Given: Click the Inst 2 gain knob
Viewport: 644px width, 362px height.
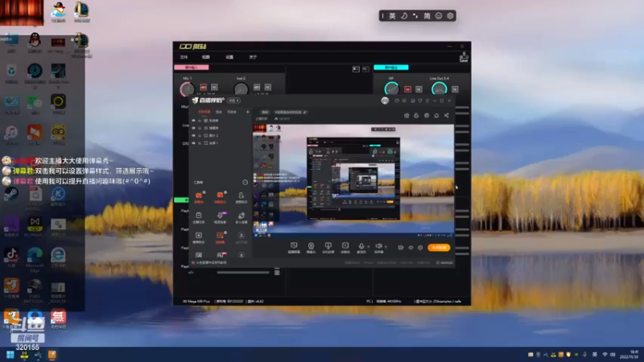Looking at the screenshot, I should pos(241,89).
